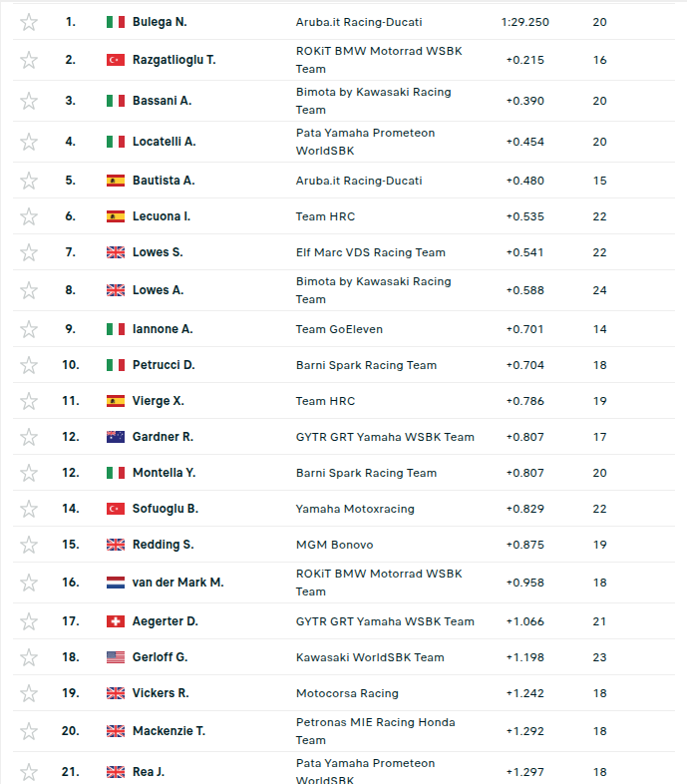Toggle favorite star for Razgatlioglu T.

29,60
